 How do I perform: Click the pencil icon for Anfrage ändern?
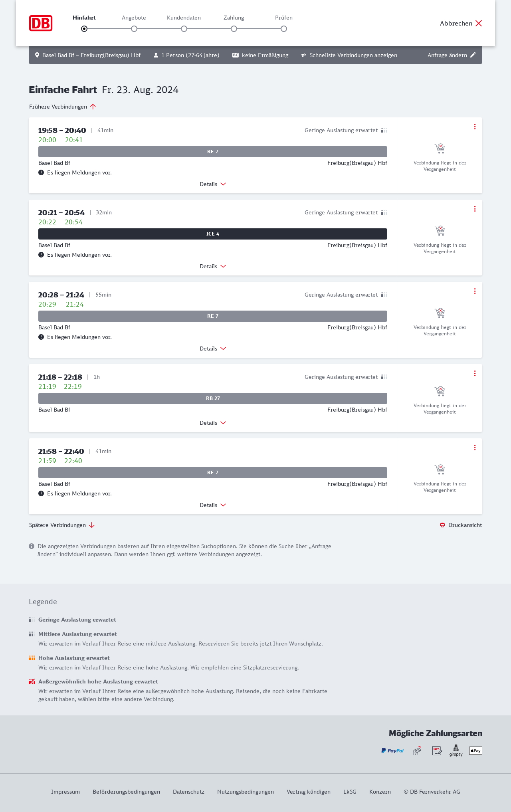(x=473, y=55)
